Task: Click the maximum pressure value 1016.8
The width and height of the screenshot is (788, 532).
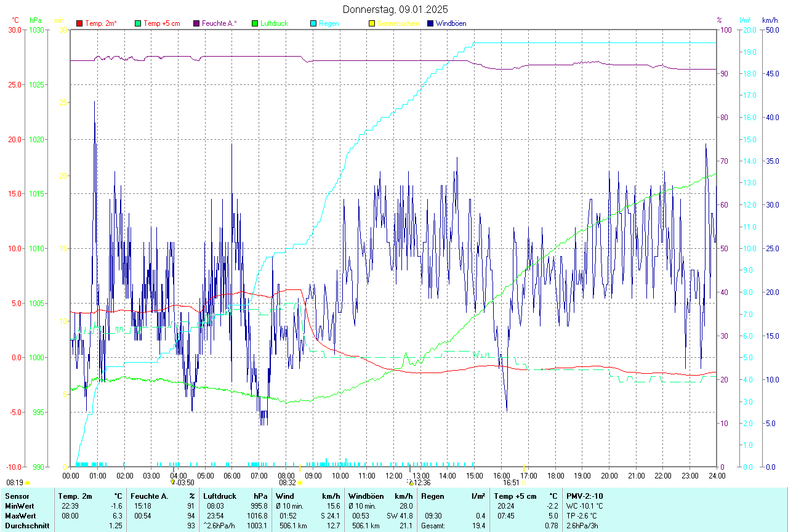Action: point(257,516)
